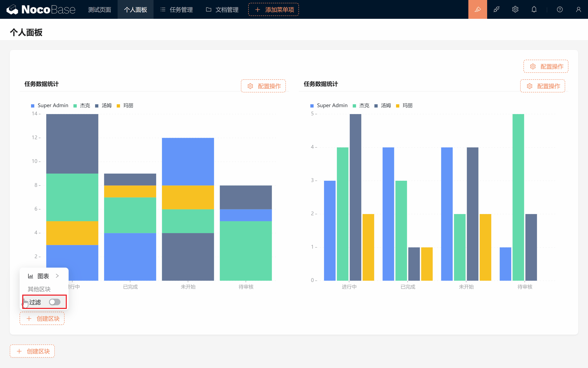The height and width of the screenshot is (368, 588).
Task: Click the bottom page-level 创建区块 button
Action: pyautogui.click(x=32, y=351)
